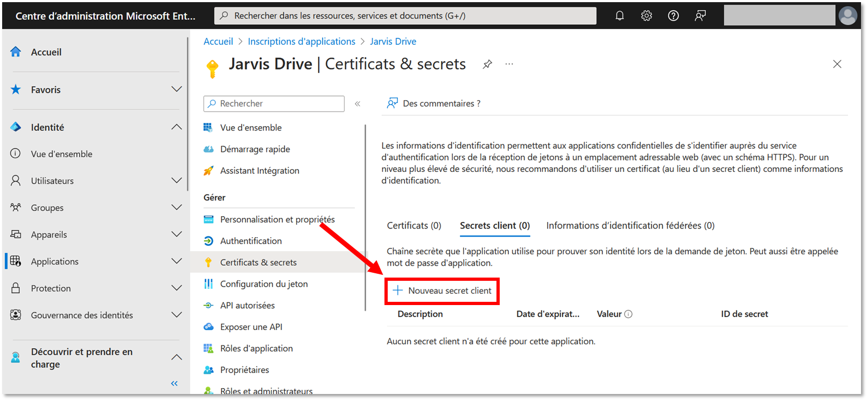Open the more options ellipsis near title

509,64
